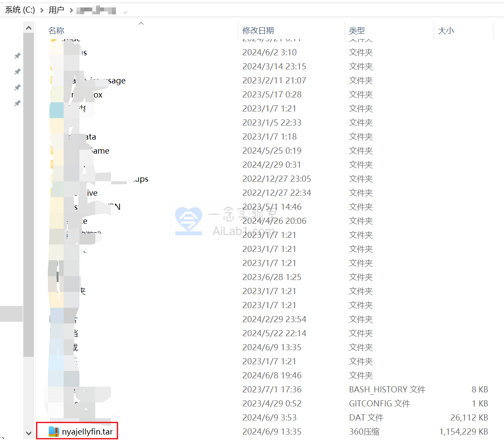Unpin the first Quick Access item
This screenshot has width=504, height=442.
[x=18, y=56]
